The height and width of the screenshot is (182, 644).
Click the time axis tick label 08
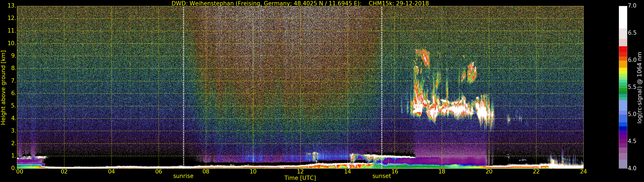[x=206, y=172]
